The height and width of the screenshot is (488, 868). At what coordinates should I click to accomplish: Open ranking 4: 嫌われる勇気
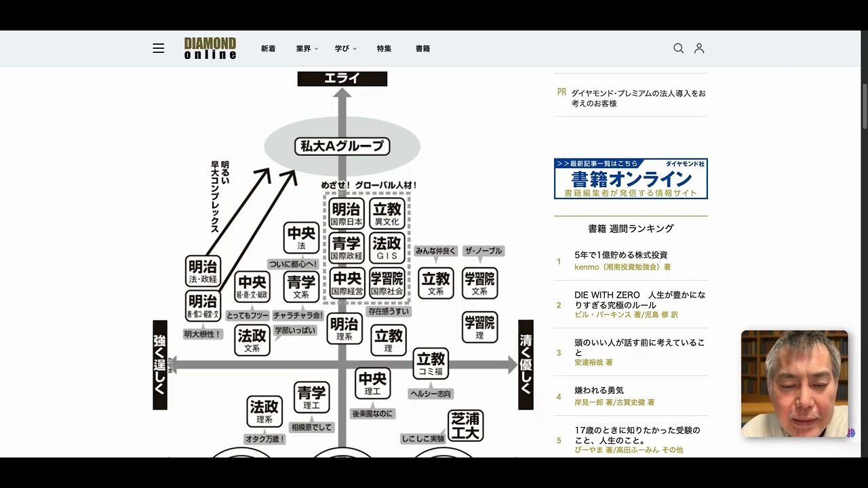coord(599,390)
